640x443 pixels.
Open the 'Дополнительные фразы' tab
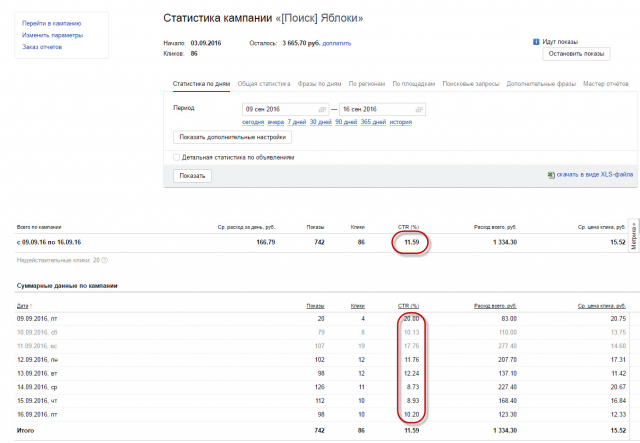541,84
